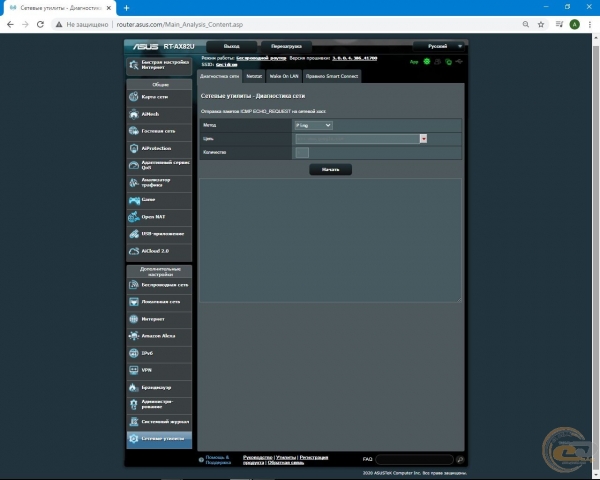Expand the Цель target list arrow
600x480 pixels.
coord(423,139)
